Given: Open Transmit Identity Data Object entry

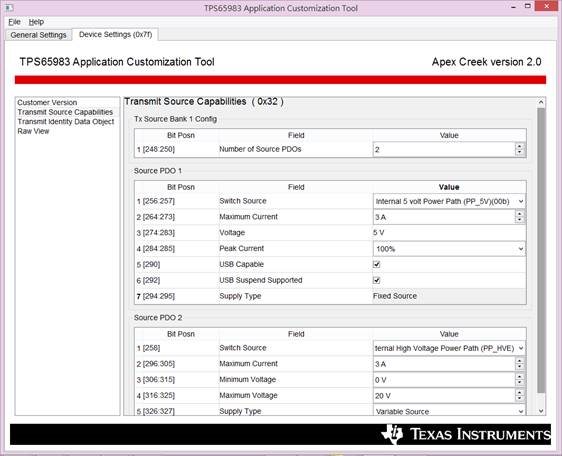Looking at the screenshot, I should pos(66,122).
